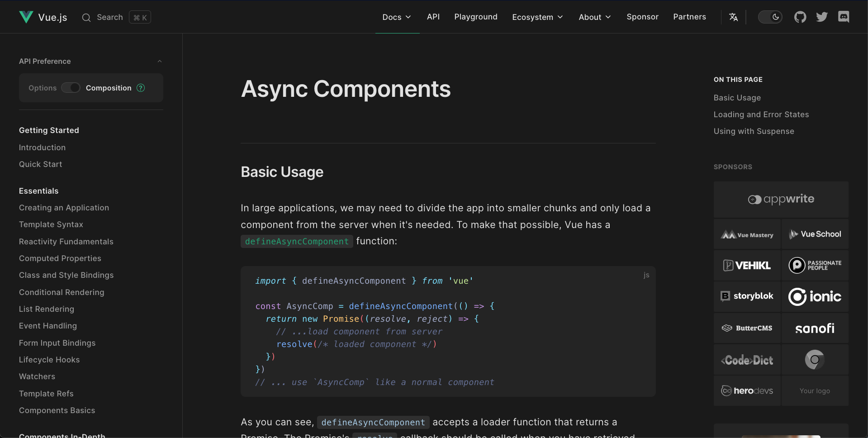Open the VEHIKL sponsor logo
868x438 pixels.
tap(747, 266)
